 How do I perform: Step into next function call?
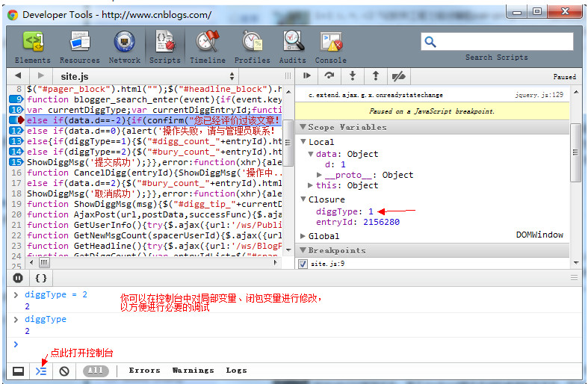(x=353, y=75)
